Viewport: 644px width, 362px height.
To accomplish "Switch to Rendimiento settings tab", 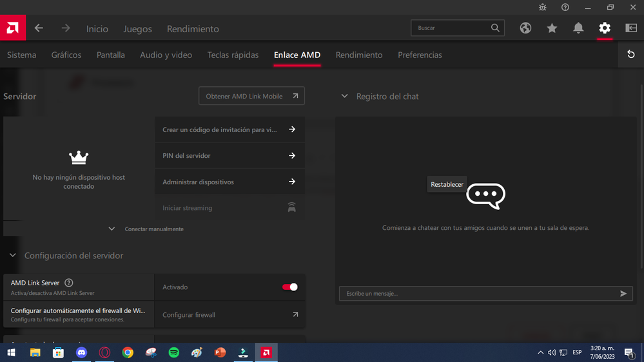I will [x=359, y=55].
